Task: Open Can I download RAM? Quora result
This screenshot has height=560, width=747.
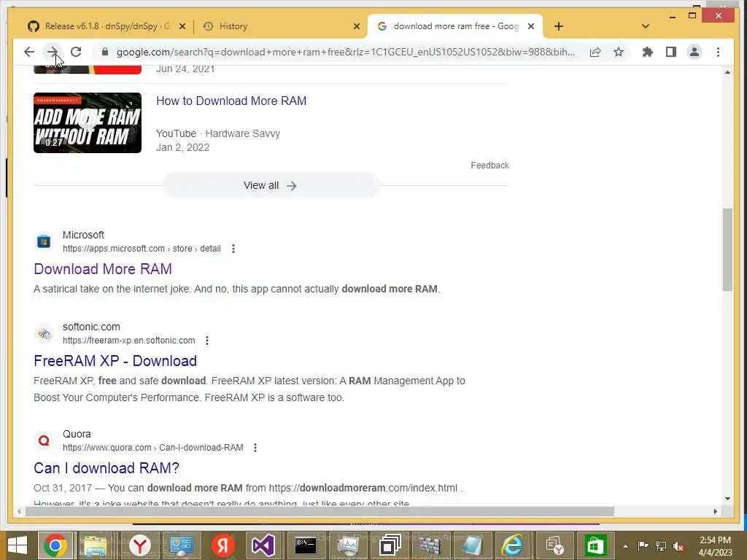Action: point(107,468)
